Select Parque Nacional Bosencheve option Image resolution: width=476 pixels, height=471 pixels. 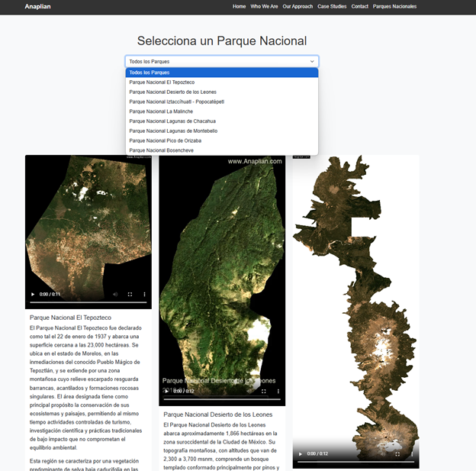[x=222, y=150]
